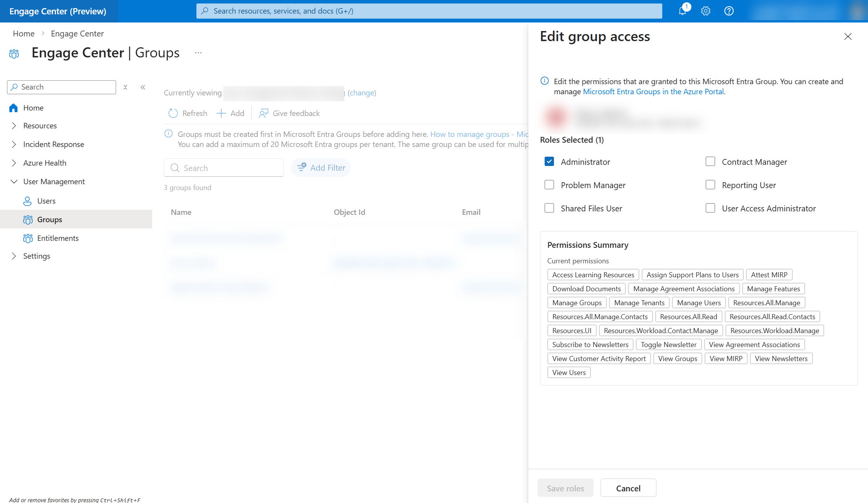Screen dimensions: 868x503
Task: Check the Reporting User role
Action: 710,185
